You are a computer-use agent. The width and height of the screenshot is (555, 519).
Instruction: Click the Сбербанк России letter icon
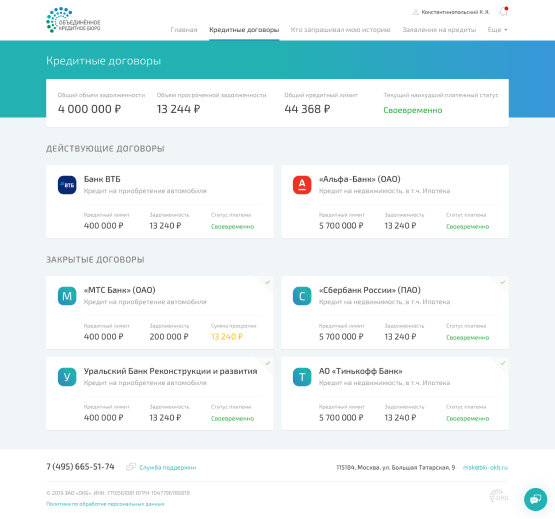[302, 296]
